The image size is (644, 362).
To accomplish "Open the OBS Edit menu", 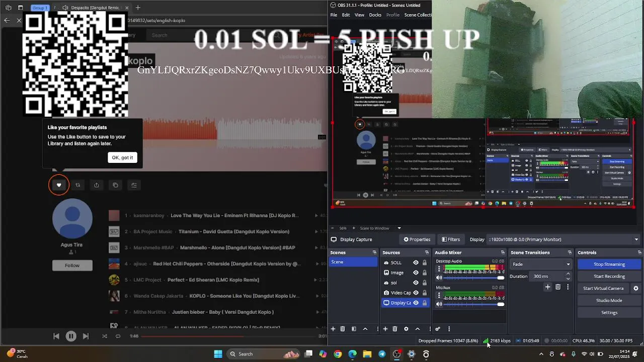I will tap(346, 15).
